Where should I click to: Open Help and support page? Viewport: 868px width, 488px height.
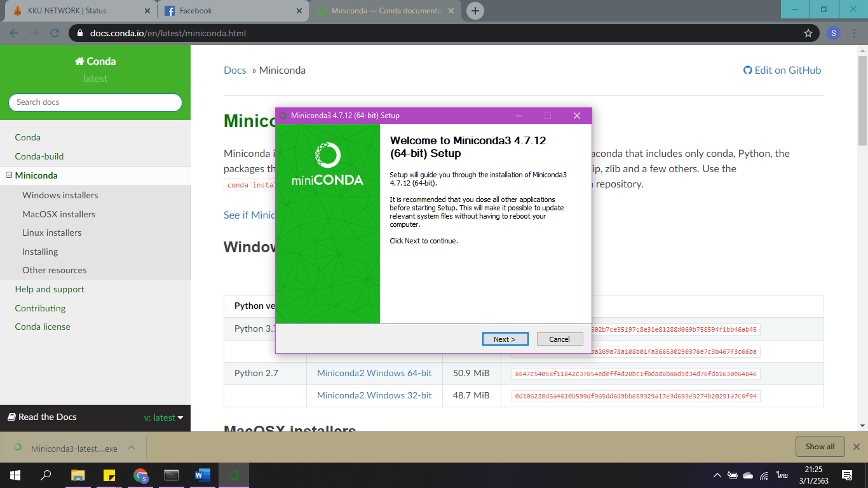50,289
